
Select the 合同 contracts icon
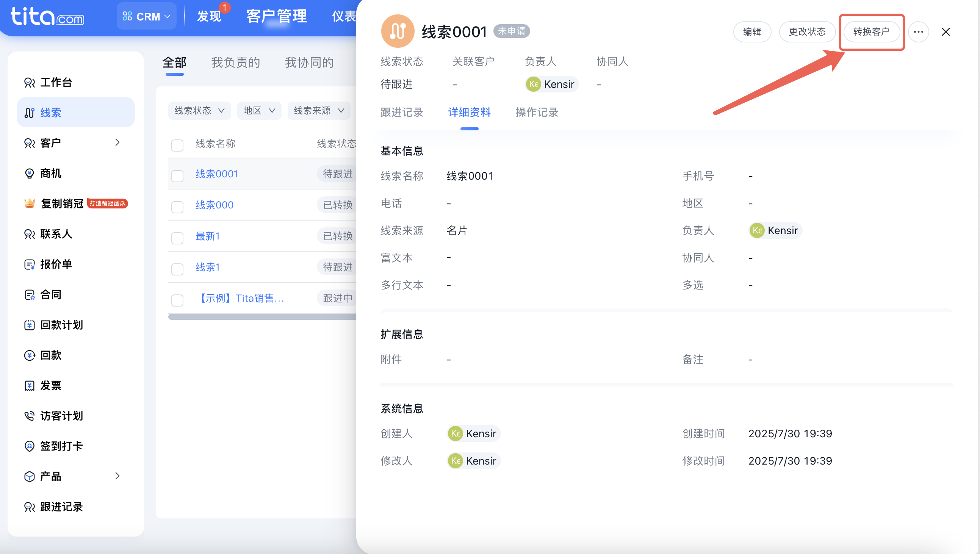[30, 294]
